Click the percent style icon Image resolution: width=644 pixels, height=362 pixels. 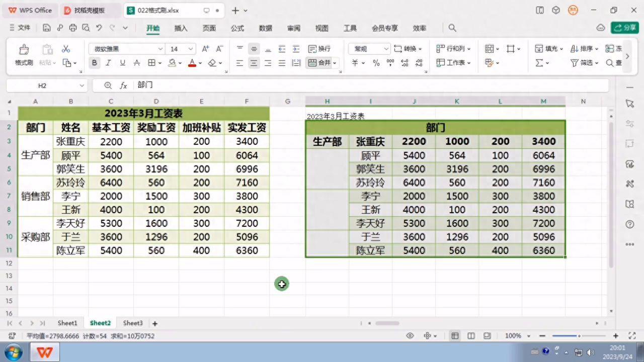click(376, 63)
